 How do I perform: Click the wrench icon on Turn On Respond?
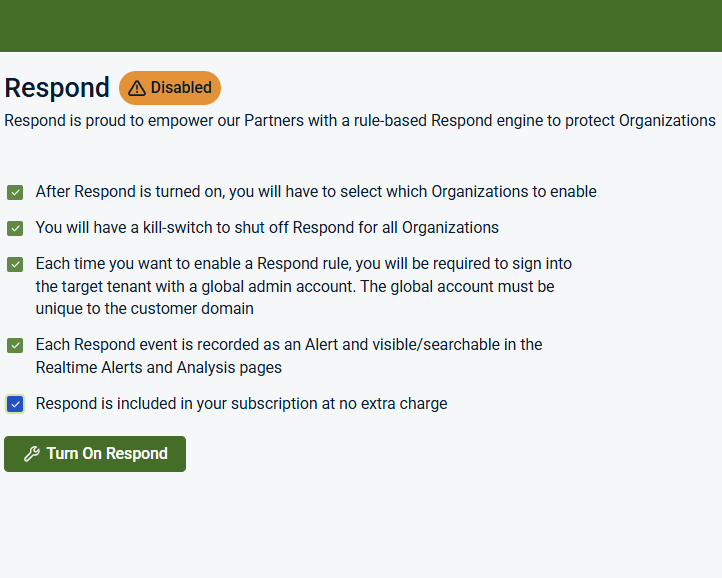[x=32, y=454]
